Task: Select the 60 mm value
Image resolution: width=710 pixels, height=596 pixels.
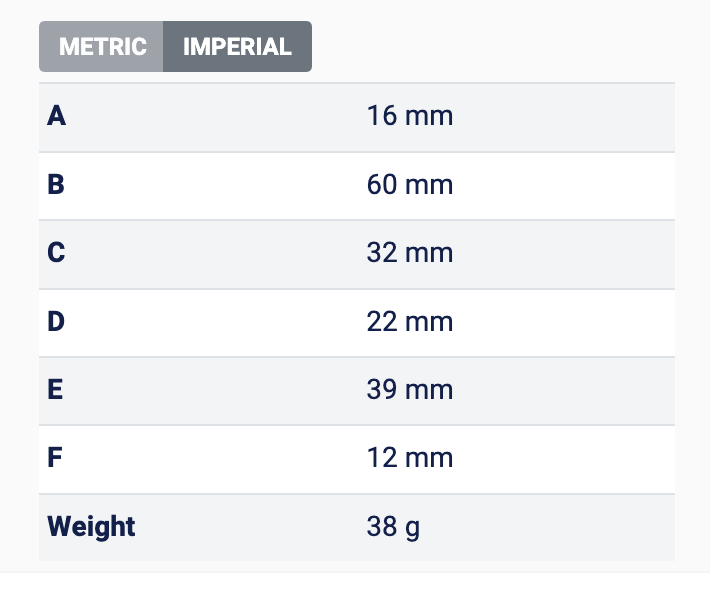Action: point(409,185)
